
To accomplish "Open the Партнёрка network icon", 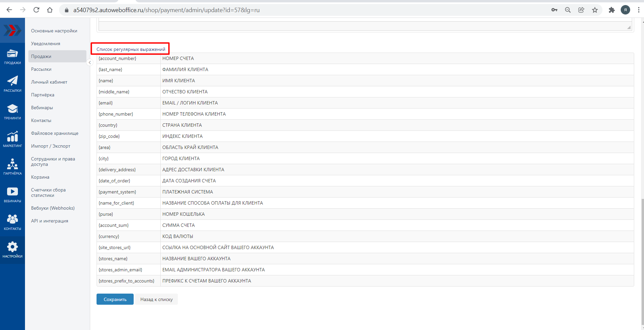I will tap(12, 167).
